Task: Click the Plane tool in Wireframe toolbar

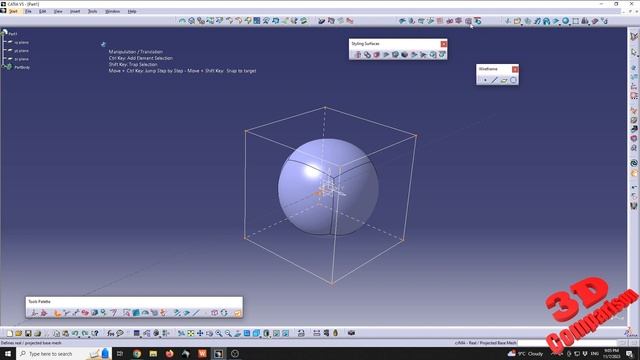Action: (504, 80)
